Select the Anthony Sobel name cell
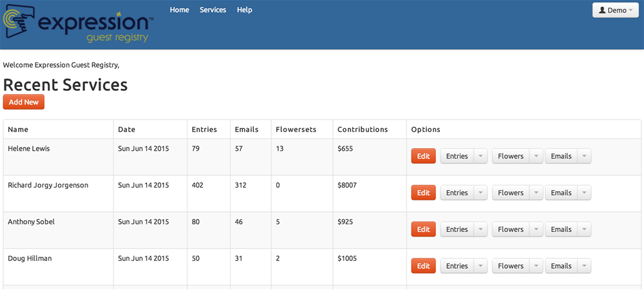 pos(59,230)
